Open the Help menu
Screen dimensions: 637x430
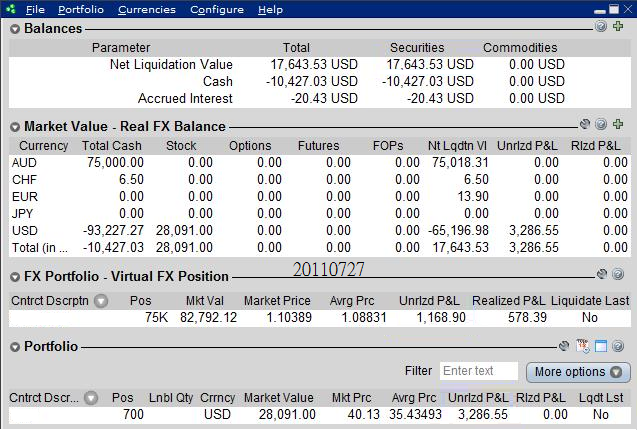[x=270, y=9]
